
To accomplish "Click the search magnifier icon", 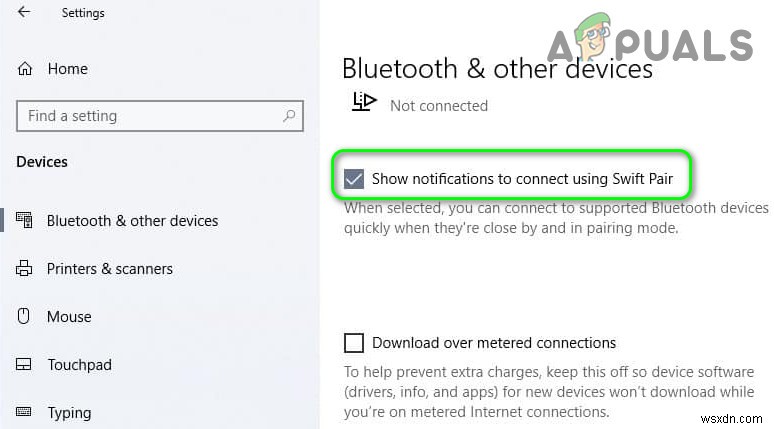I will (289, 116).
